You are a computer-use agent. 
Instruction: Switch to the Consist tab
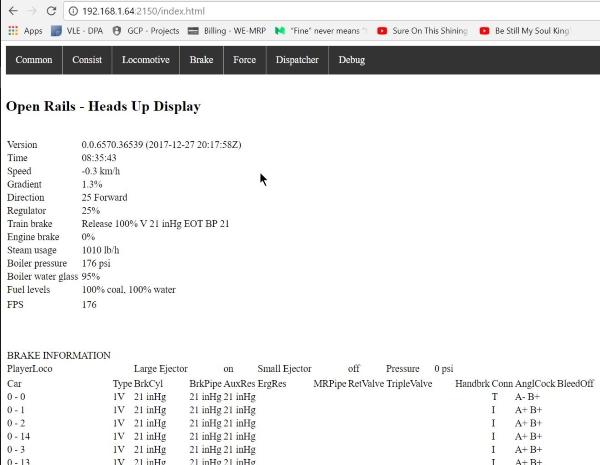coord(87,60)
